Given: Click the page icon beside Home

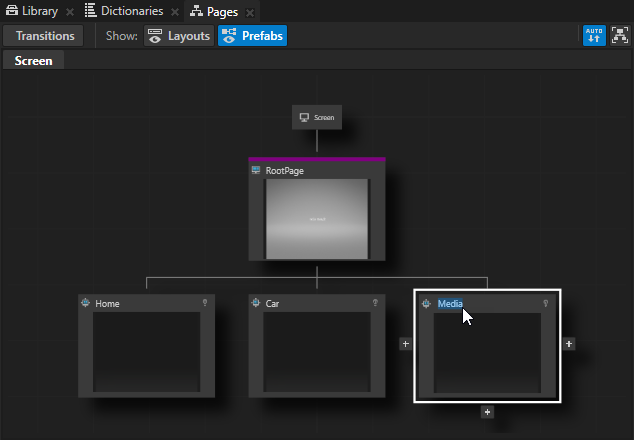Looking at the screenshot, I should click(86, 303).
